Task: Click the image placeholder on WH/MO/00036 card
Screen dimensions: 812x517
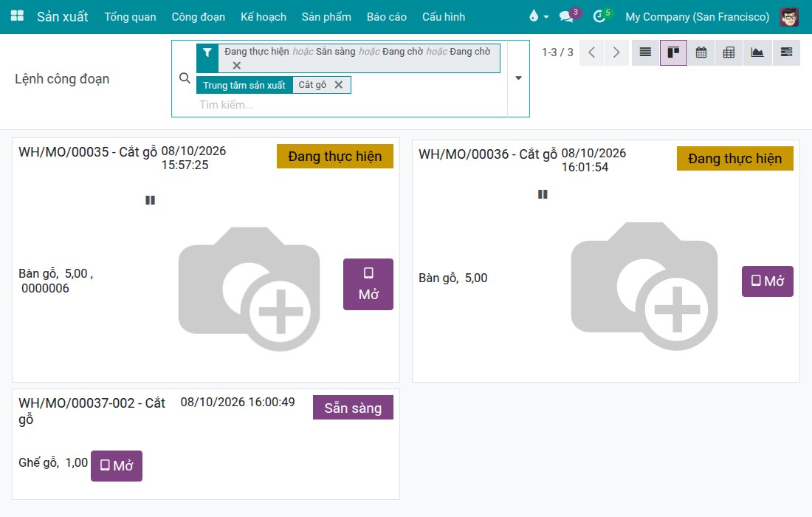Action: [644, 286]
